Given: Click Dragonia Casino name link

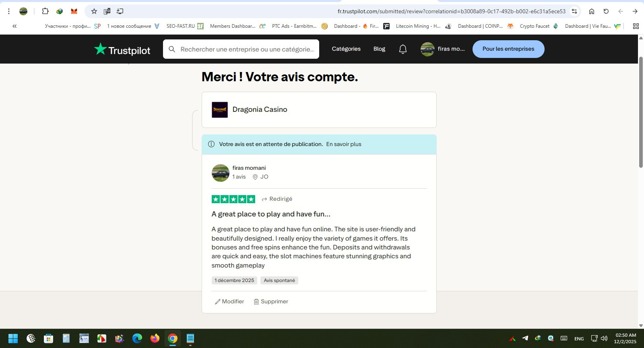Looking at the screenshot, I should (260, 109).
